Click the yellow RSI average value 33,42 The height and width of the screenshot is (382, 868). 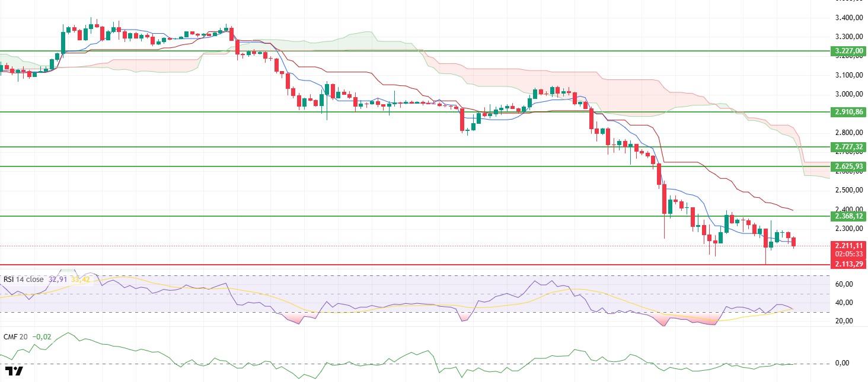pos(80,280)
